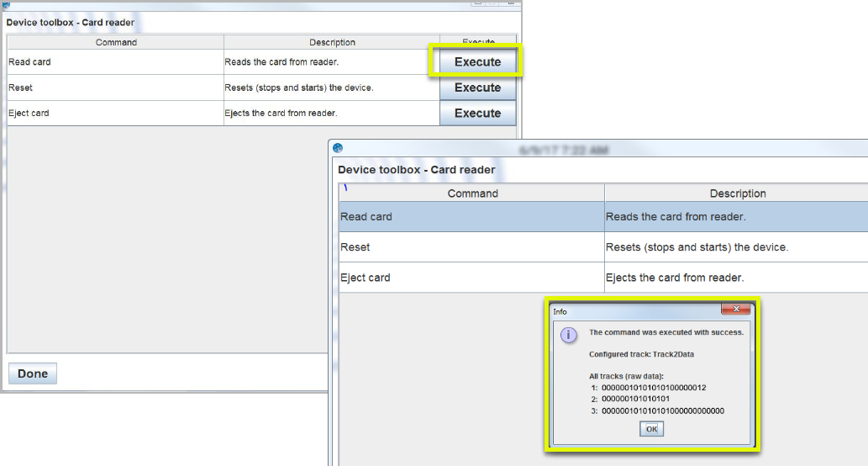
Task: Select Eject card cell in back window
Action: click(116, 113)
